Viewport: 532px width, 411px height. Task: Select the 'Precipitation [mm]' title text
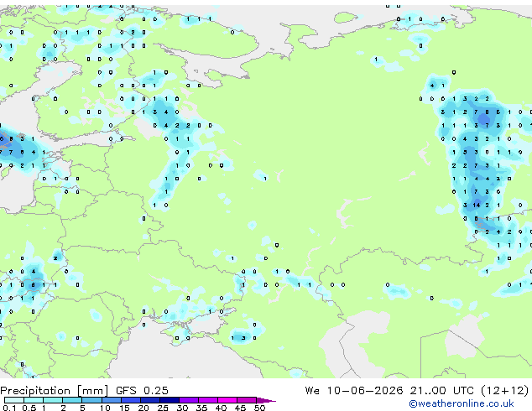coord(54,391)
